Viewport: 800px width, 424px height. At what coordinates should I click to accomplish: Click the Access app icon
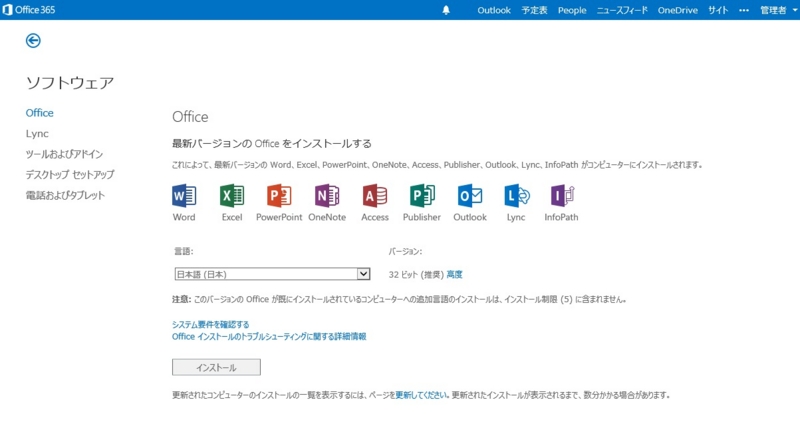pos(375,195)
